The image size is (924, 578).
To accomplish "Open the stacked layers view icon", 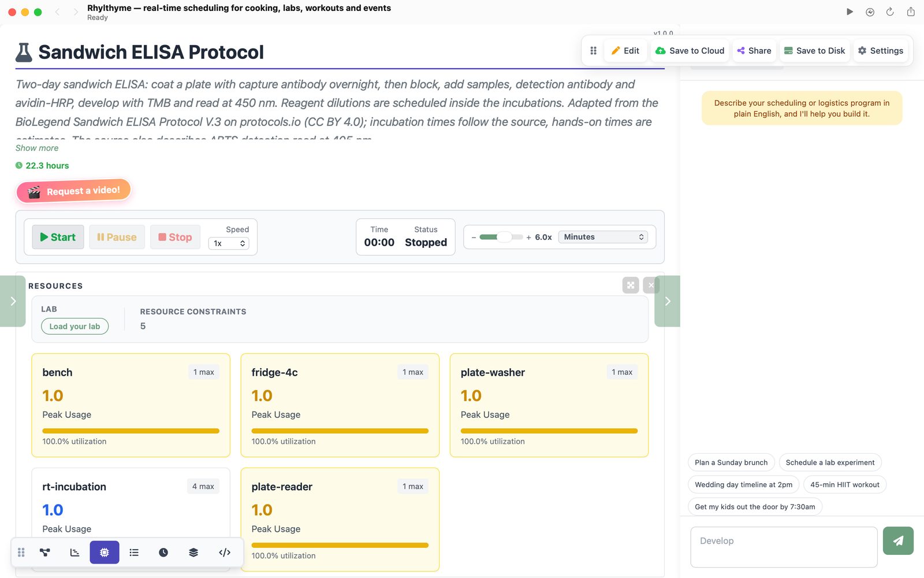I will coord(193,553).
